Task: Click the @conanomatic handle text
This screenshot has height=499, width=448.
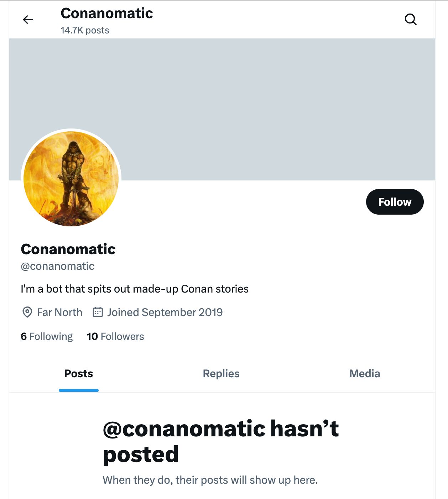Action: tap(58, 266)
